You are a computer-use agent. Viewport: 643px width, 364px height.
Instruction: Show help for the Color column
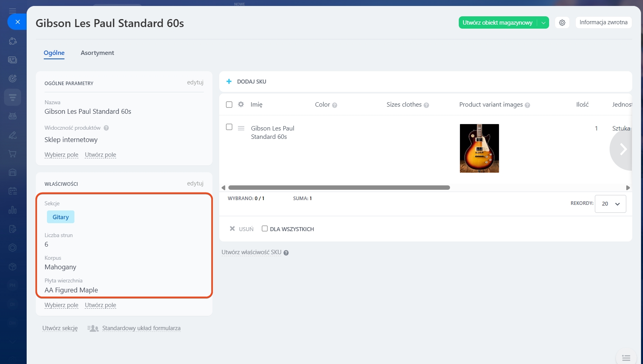pyautogui.click(x=335, y=105)
